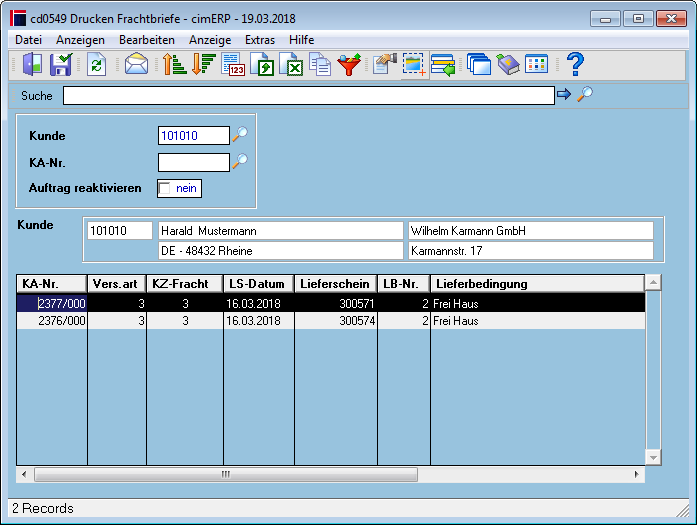Sort descending using the down-arrow icon

pyautogui.click(x=204, y=64)
